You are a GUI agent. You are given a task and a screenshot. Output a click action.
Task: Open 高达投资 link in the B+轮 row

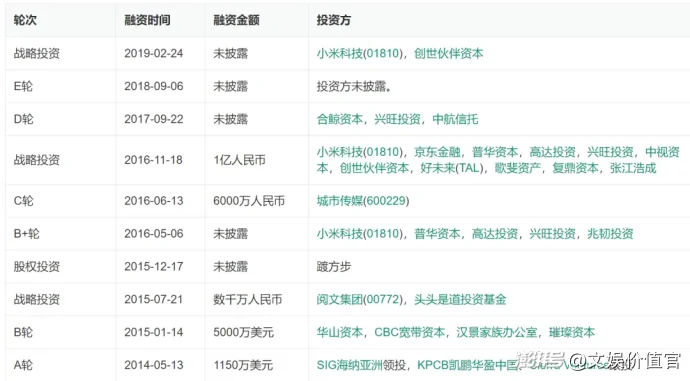[x=495, y=234]
